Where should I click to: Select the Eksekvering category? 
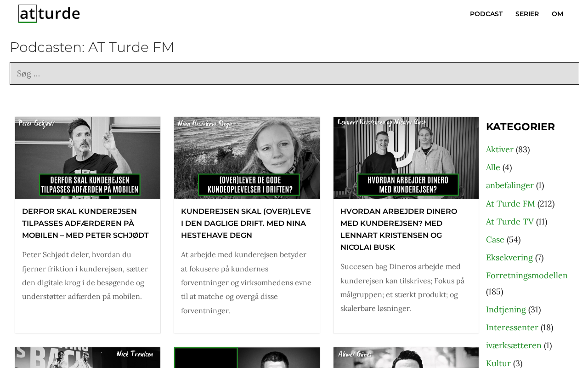(509, 258)
